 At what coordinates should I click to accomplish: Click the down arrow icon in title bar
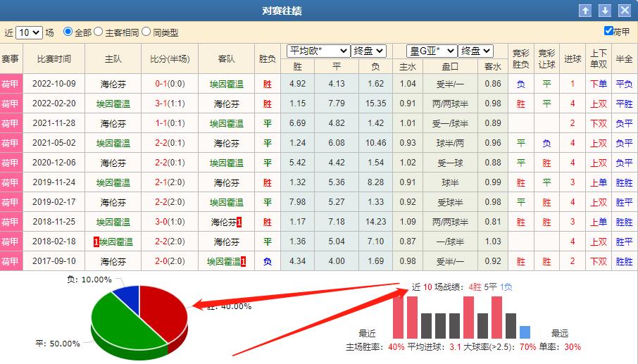click(605, 11)
